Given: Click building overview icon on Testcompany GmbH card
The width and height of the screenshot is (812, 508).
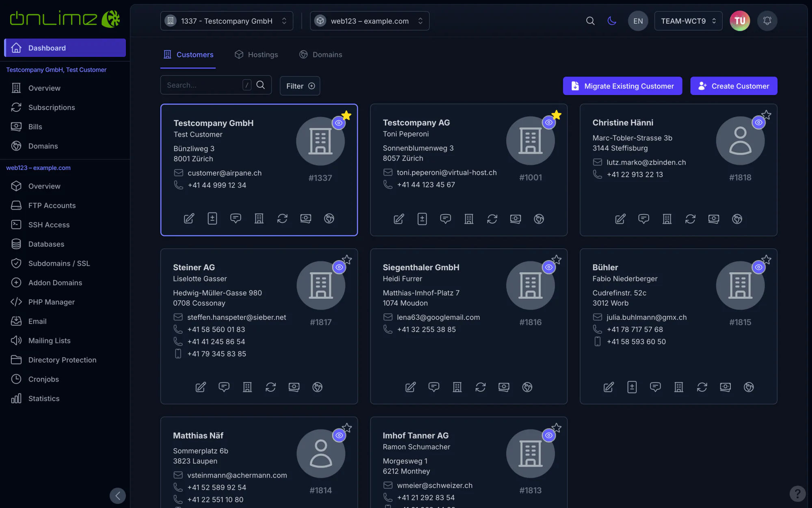Looking at the screenshot, I should (x=259, y=219).
